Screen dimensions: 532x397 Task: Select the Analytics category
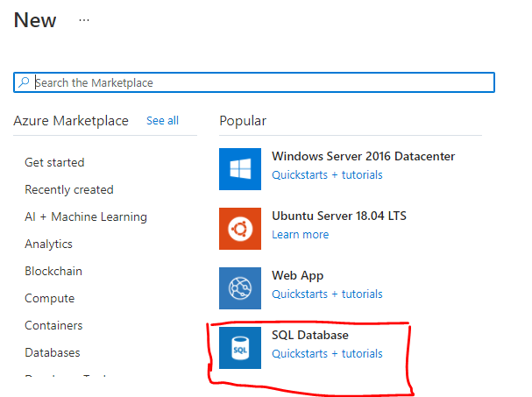48,244
